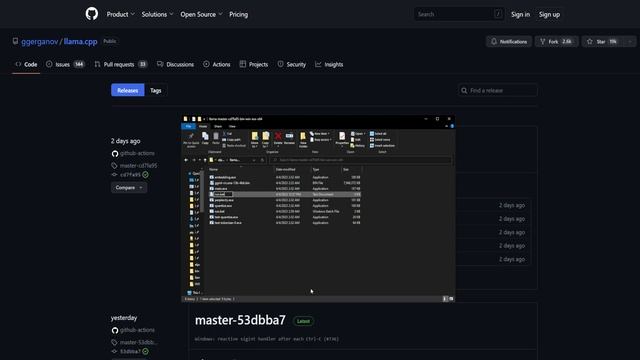640x360 pixels.
Task: Sort Explorer files by Date modified column
Action: (286, 169)
